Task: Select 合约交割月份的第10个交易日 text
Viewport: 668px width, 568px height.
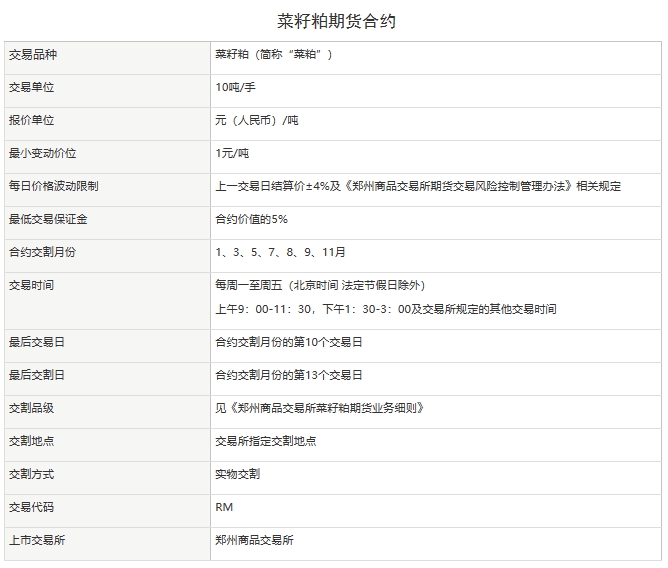Action: (288, 342)
